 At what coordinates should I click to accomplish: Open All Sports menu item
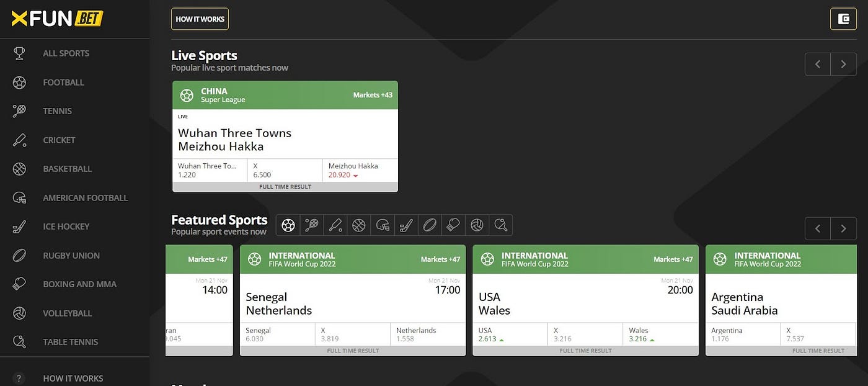(x=66, y=53)
